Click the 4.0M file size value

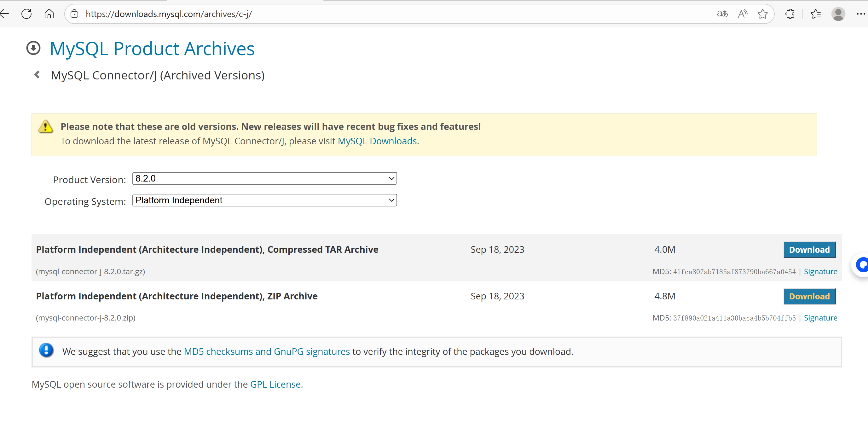tap(664, 250)
